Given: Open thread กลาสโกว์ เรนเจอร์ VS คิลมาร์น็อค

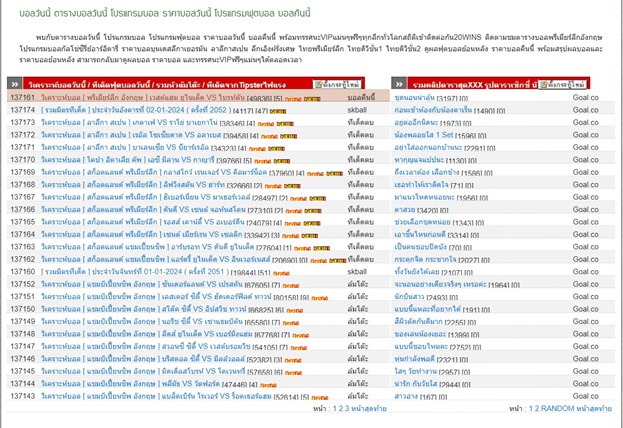Looking at the screenshot, I should point(154,172).
